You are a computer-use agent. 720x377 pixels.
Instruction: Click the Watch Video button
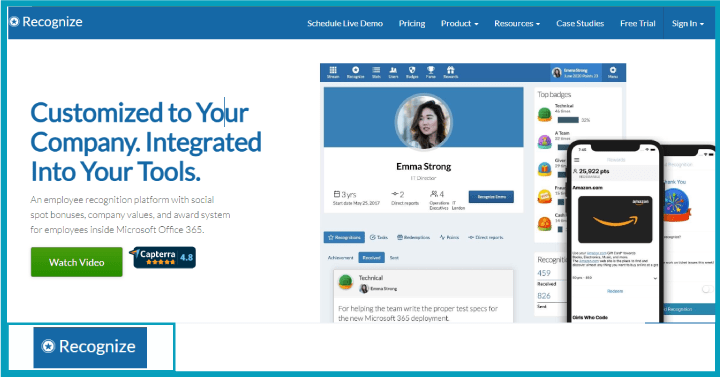[77, 262]
